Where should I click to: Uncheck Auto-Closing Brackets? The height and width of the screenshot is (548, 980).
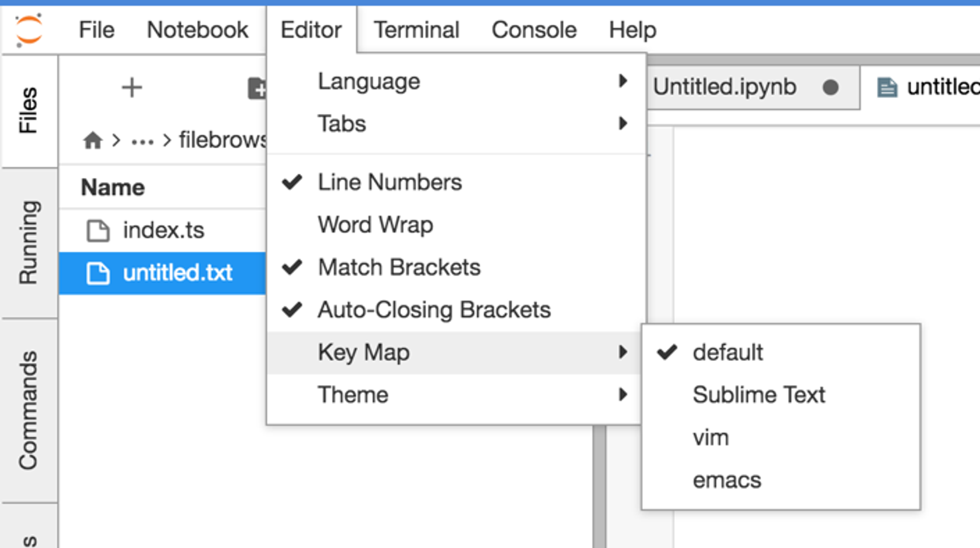coord(434,309)
